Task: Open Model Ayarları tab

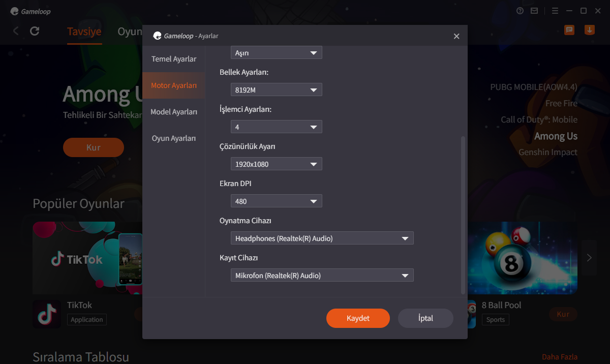Action: click(x=174, y=112)
